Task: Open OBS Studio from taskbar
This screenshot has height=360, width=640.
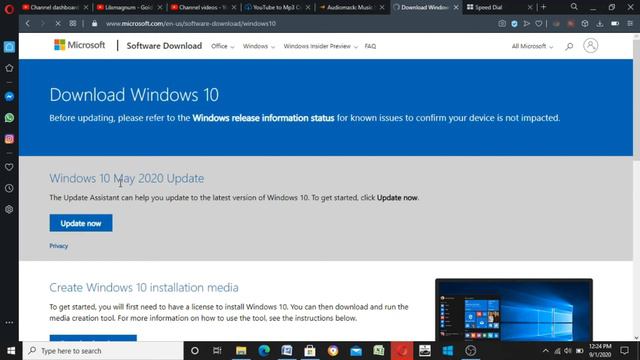Action: [471, 351]
